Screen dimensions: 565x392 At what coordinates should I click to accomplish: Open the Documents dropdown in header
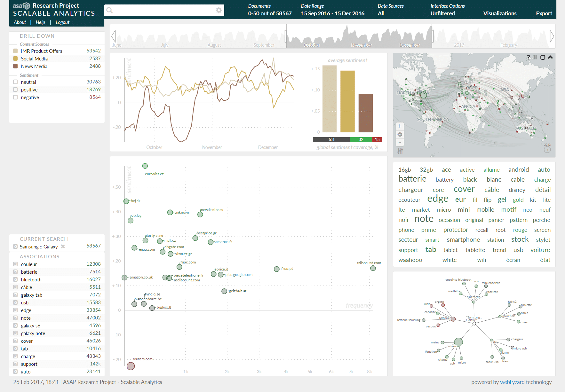pos(270,10)
